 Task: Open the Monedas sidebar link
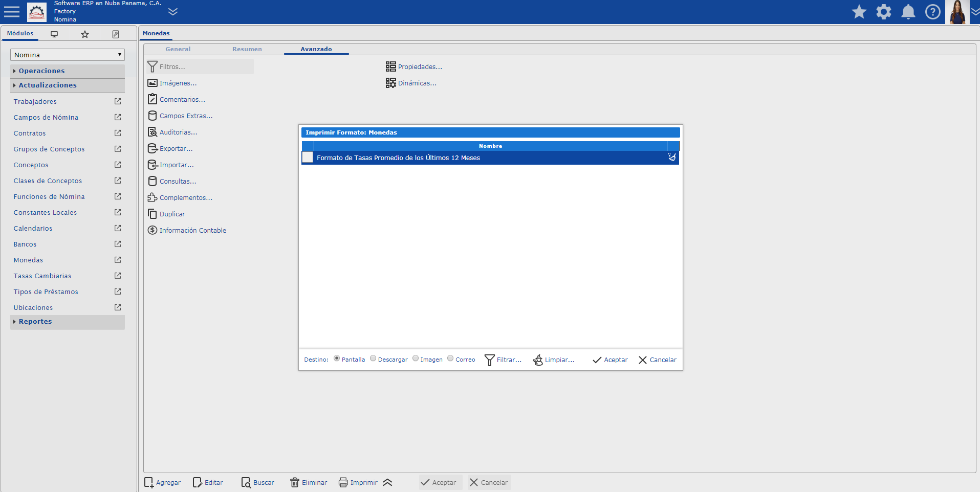[28, 260]
